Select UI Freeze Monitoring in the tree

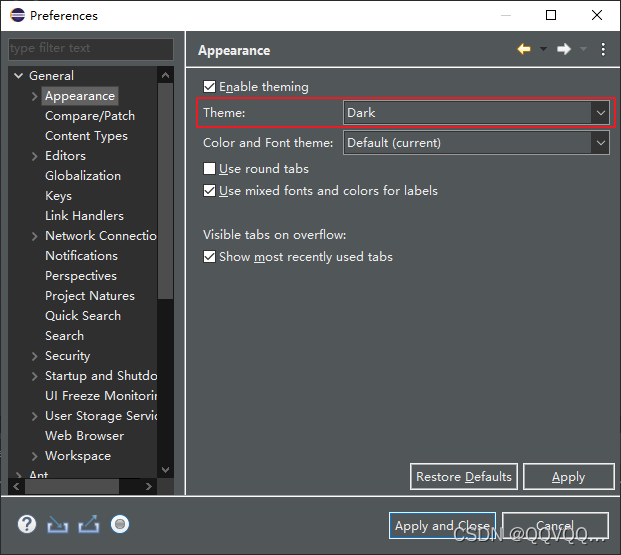(x=101, y=396)
